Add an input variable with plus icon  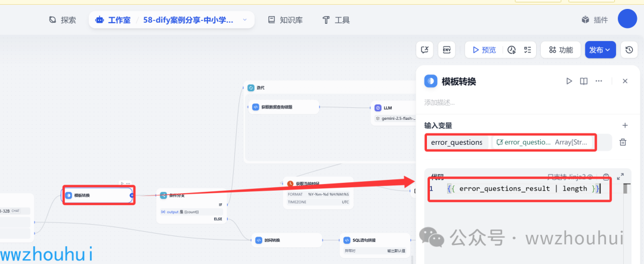[625, 126]
